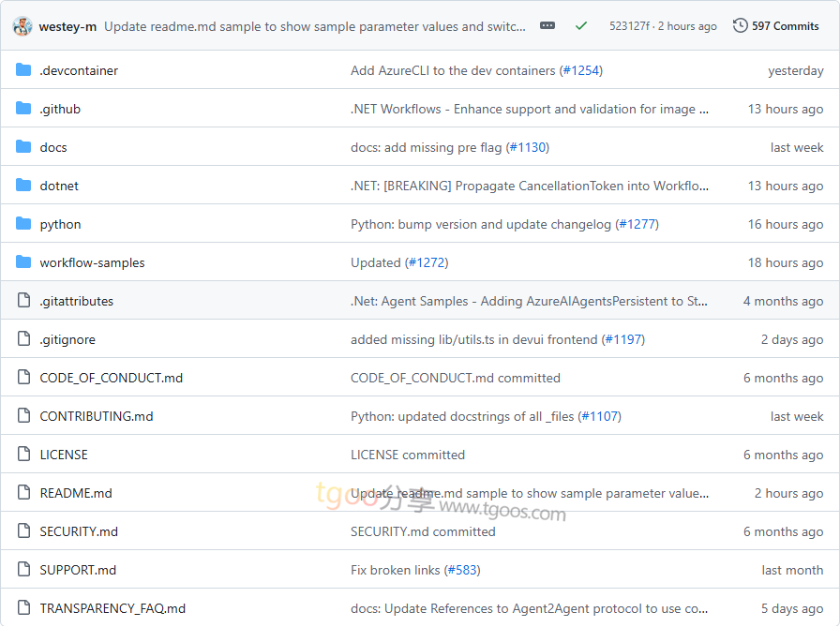Click the westey-m author avatar
This screenshot has width=840, height=627.
pos(22,26)
